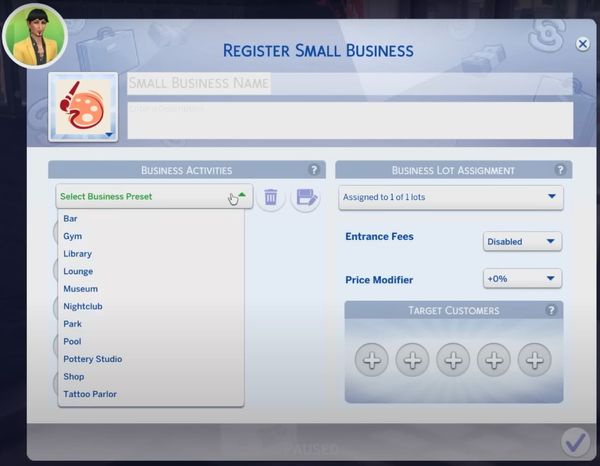This screenshot has width=600, height=466.
Task: Click the Small Business Name field
Action: coord(350,84)
